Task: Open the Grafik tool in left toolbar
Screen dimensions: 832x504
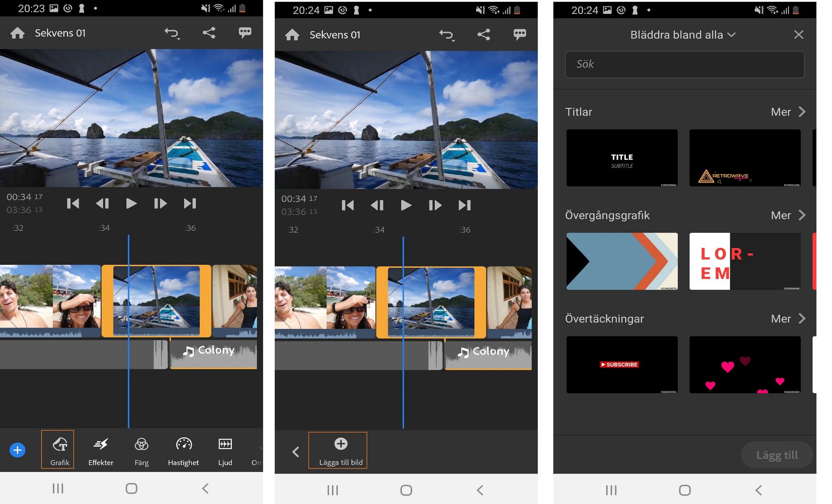Action: point(58,450)
